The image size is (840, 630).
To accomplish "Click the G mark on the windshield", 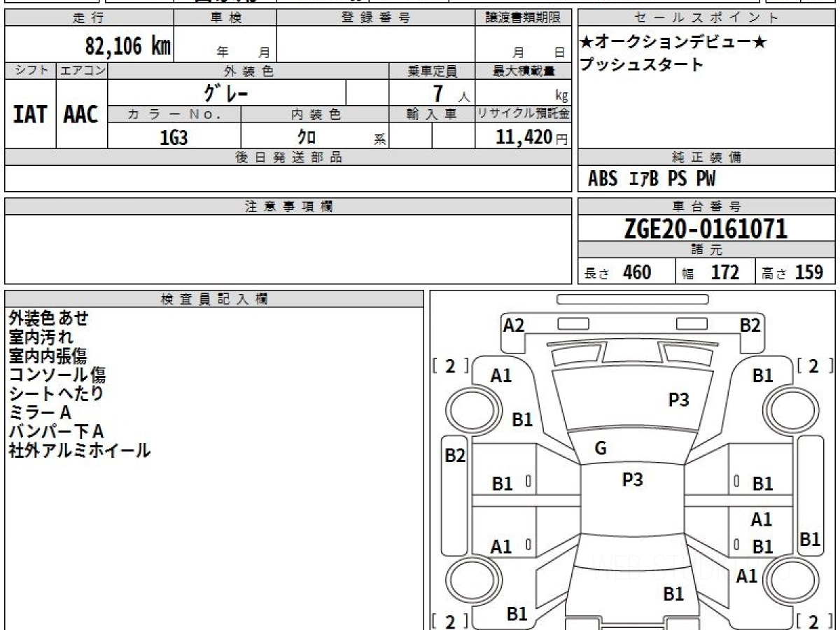I will coord(601,449).
